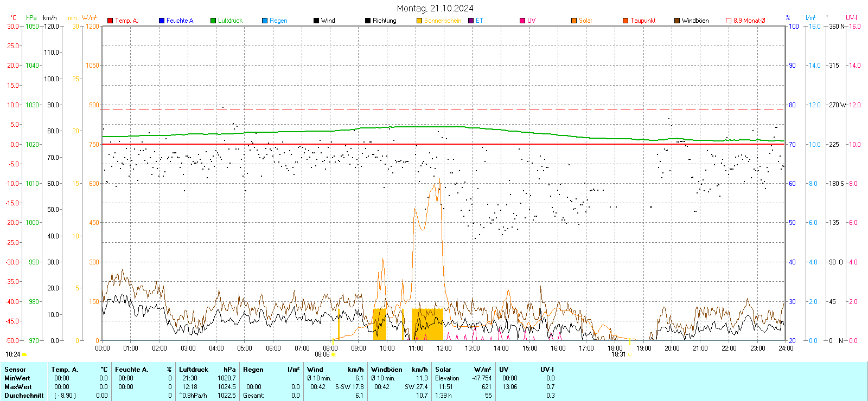
Task: Click the sunset marker next to 18:31
Action: pyautogui.click(x=630, y=354)
